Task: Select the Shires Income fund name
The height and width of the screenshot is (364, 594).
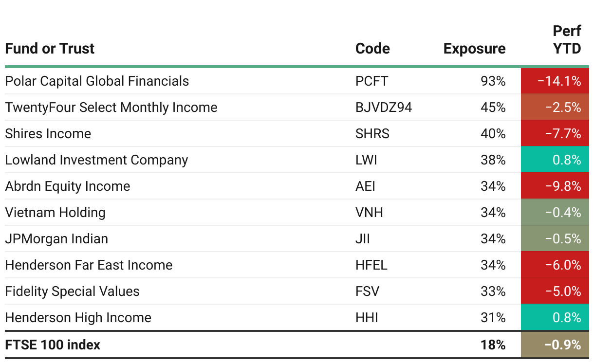Action: pos(48,133)
